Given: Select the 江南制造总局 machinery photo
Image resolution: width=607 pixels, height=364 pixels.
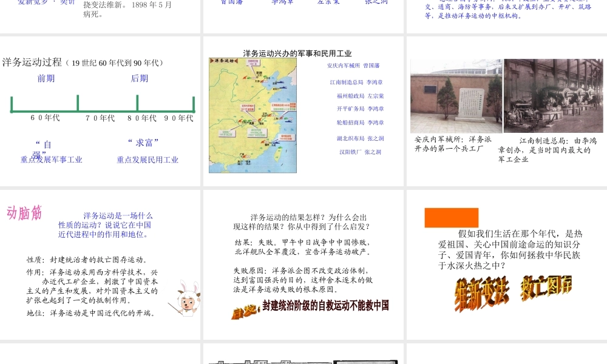Looking at the screenshot, I should click(553, 96).
